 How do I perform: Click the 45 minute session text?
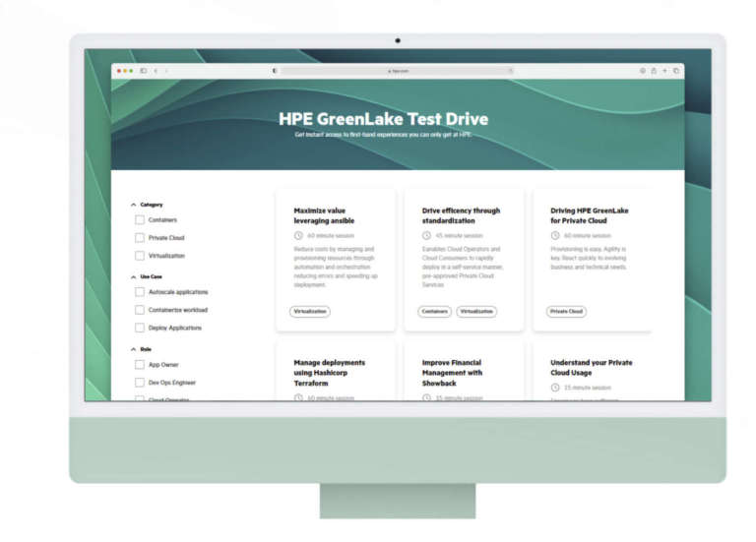point(459,236)
